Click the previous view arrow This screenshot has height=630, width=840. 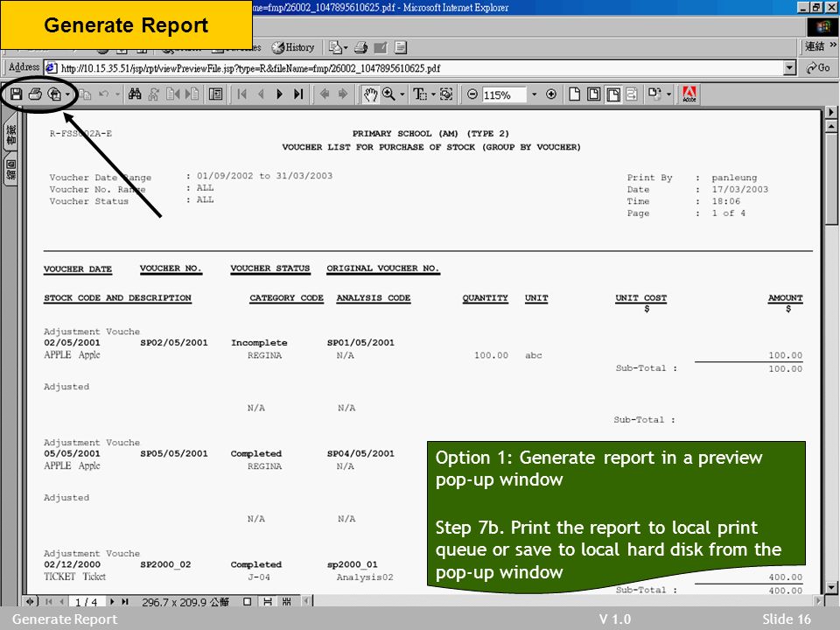325,94
